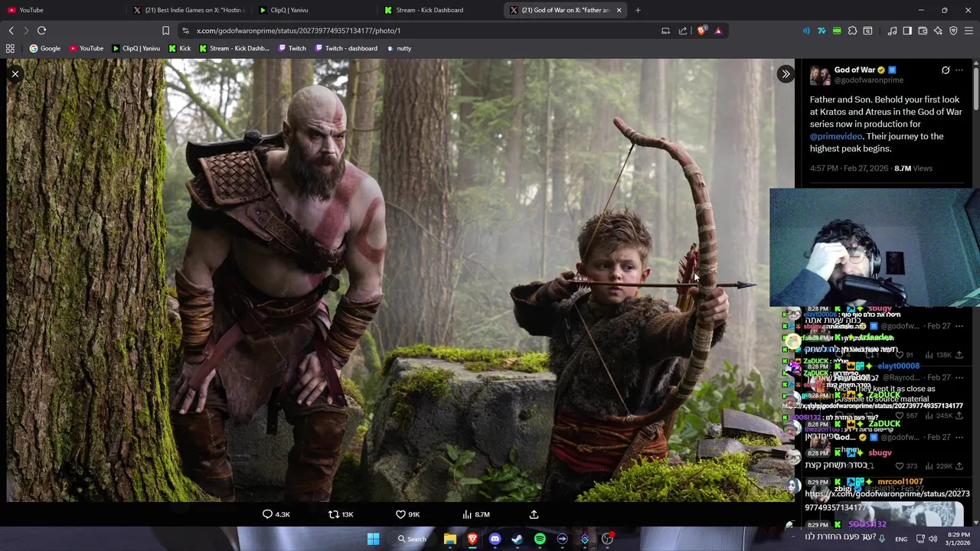View analytics via the 8.7M views icon

click(x=476, y=514)
